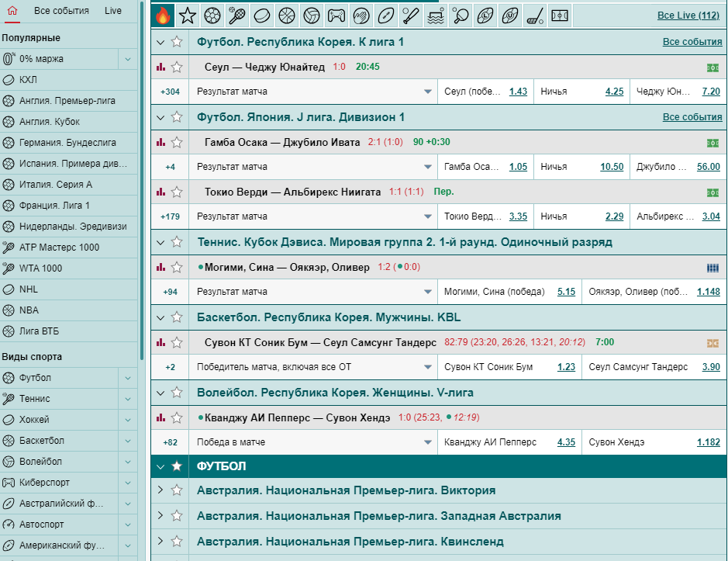Filter live events by table tennis icon
The image size is (728, 561).
[461, 16]
